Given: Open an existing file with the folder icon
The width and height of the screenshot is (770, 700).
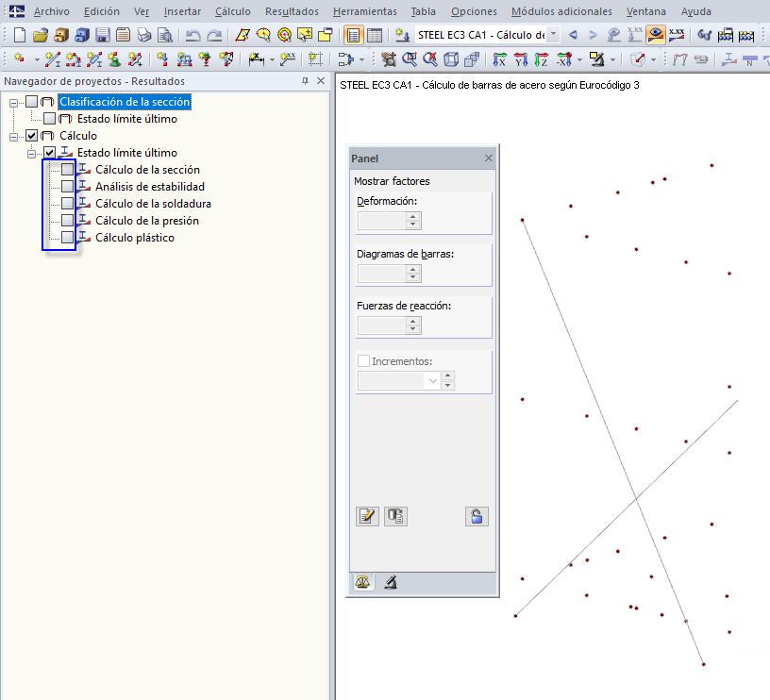Looking at the screenshot, I should click(41, 35).
